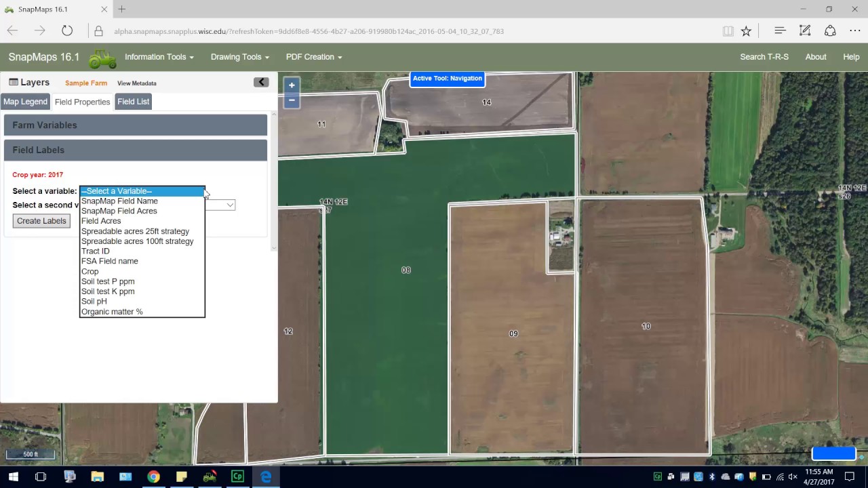Click the green tractor SnapMaps logo
This screenshot has width=868, height=488.
pyautogui.click(x=102, y=58)
